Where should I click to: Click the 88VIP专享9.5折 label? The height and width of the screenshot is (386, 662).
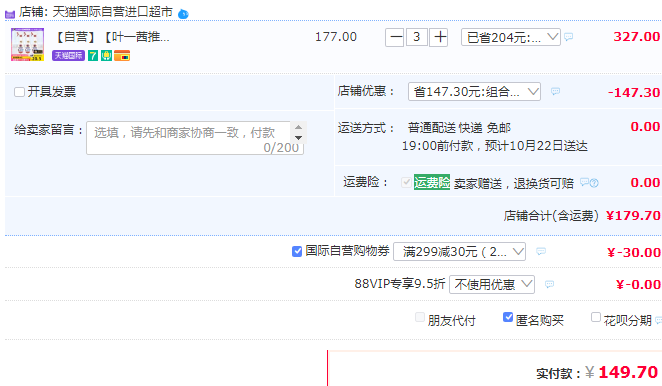tap(400, 284)
